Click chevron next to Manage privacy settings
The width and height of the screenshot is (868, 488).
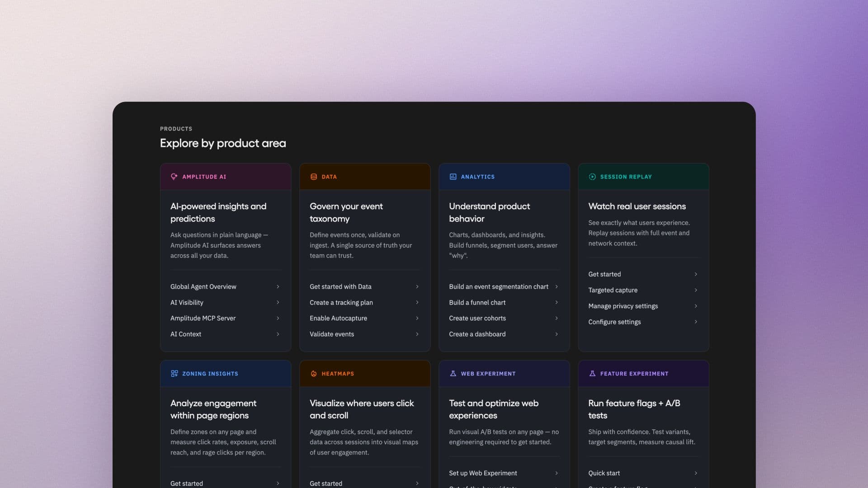pyautogui.click(x=695, y=306)
